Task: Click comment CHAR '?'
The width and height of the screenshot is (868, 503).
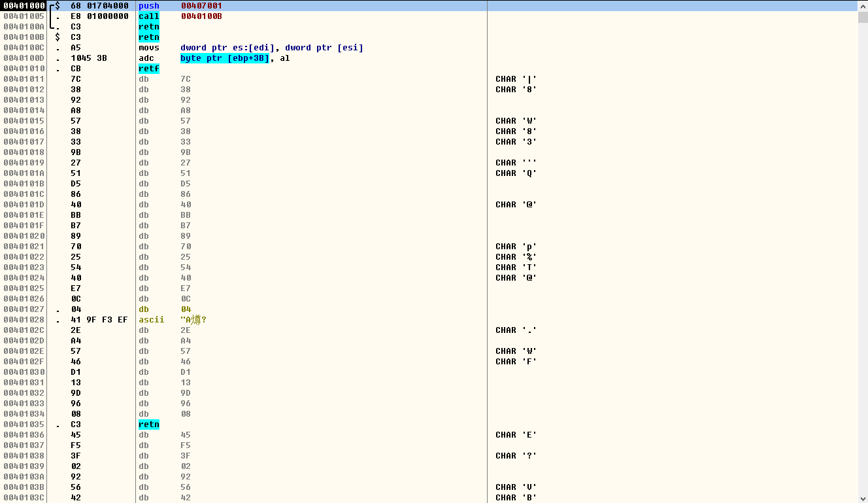Action: (x=516, y=456)
